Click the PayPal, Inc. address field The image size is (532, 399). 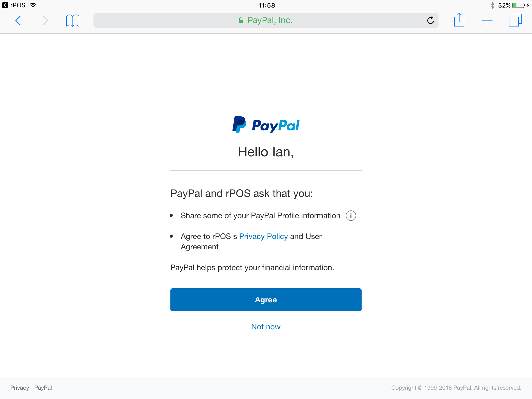coord(266,20)
